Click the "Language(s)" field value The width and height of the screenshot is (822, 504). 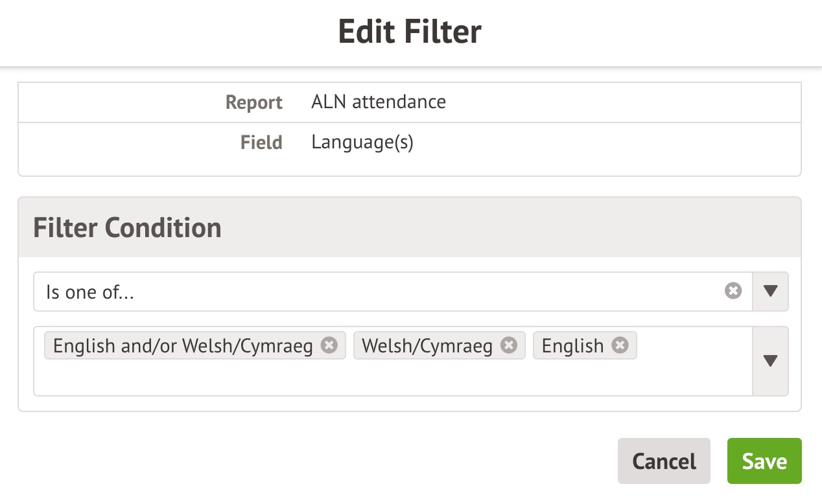(x=362, y=142)
